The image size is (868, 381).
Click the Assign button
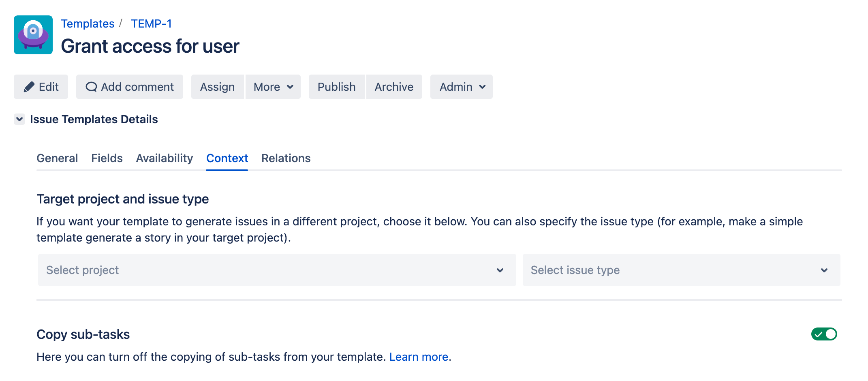click(x=218, y=87)
